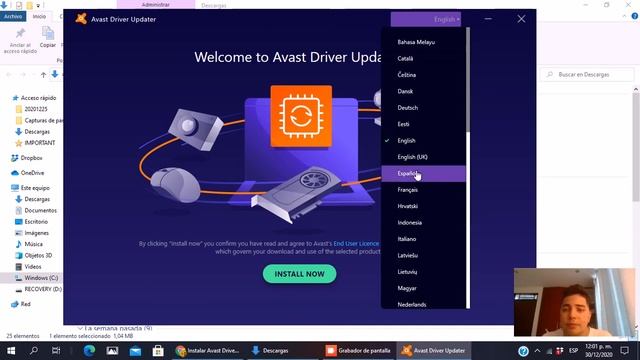
Task: Open the Windows Start menu
Action: click(x=11, y=351)
